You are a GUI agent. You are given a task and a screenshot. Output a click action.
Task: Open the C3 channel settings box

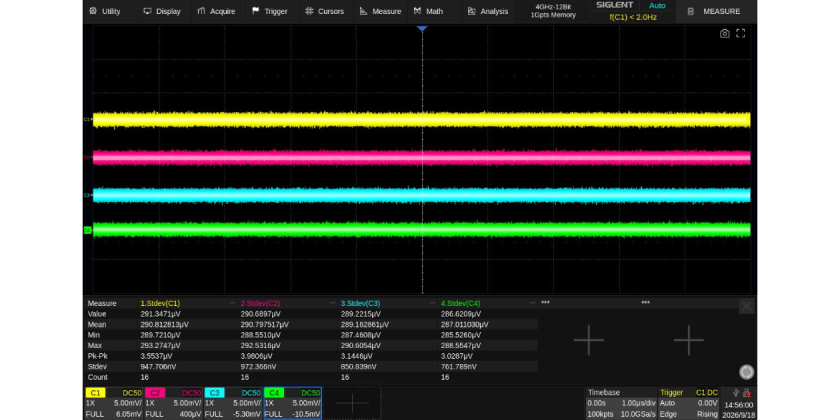[232, 403]
